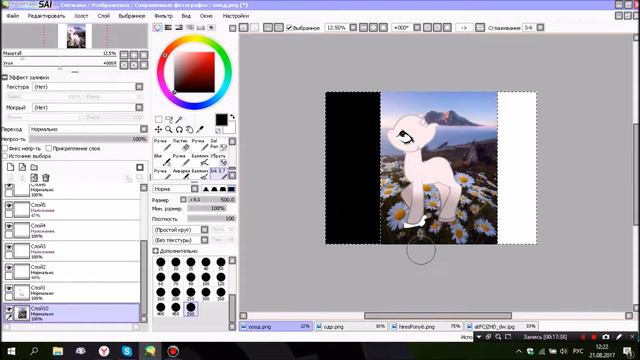Expand the Дополнительно brush settings
The width and height of the screenshot is (640, 360).
pyautogui.click(x=156, y=251)
